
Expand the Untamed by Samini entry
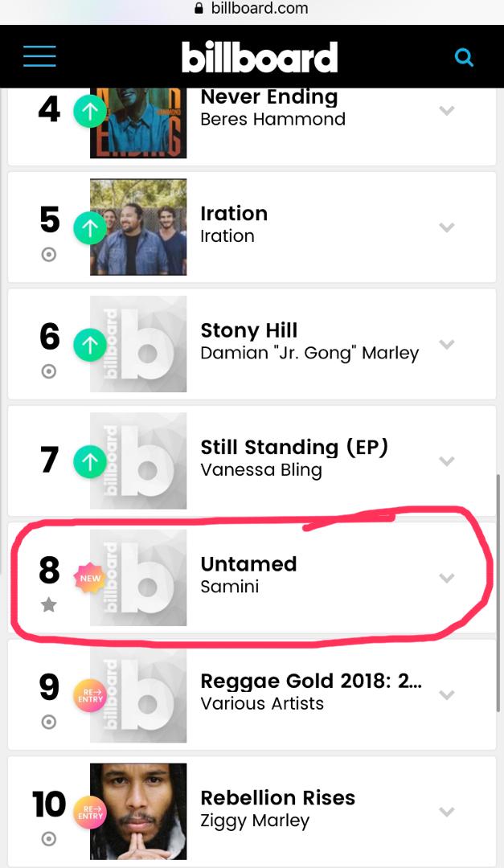(447, 578)
